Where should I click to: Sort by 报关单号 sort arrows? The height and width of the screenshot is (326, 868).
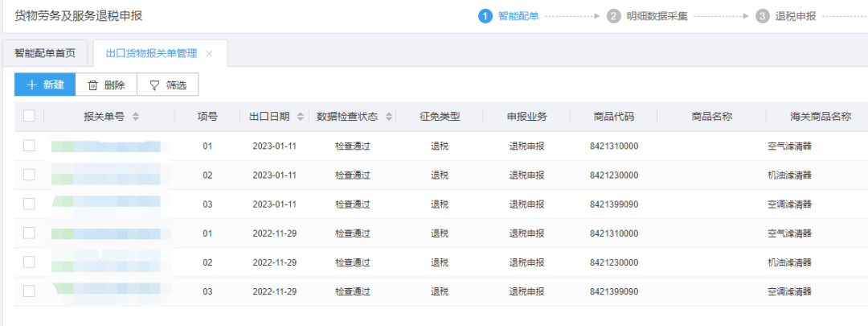pyautogui.click(x=136, y=117)
